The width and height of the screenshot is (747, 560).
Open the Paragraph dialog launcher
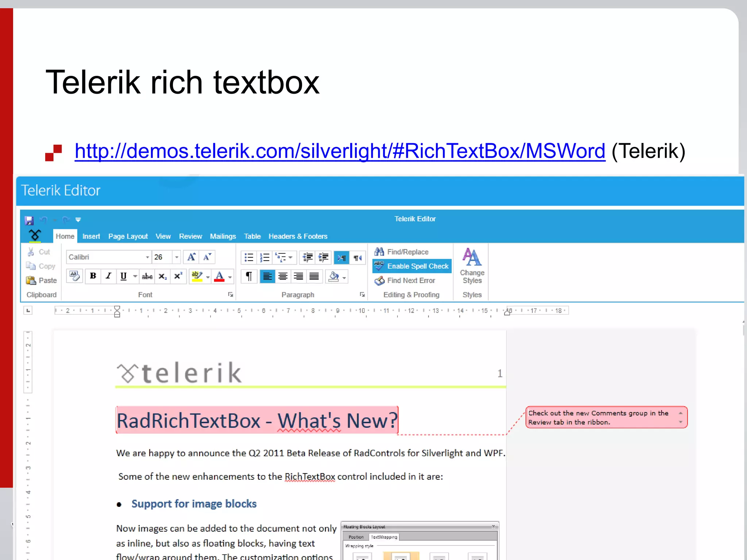coord(362,295)
